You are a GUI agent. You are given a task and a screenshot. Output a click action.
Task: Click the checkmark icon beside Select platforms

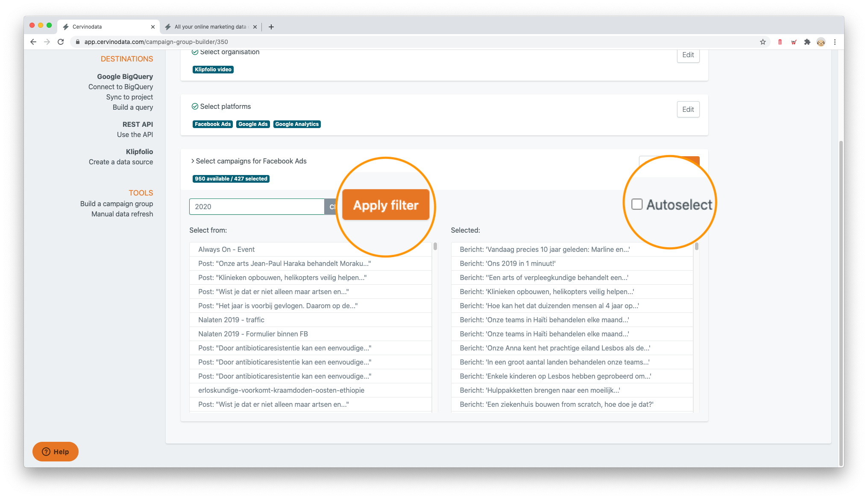[195, 106]
